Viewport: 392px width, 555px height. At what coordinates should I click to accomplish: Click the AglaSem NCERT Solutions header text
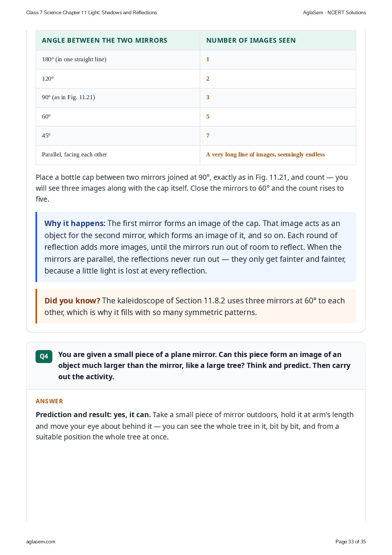click(x=334, y=12)
